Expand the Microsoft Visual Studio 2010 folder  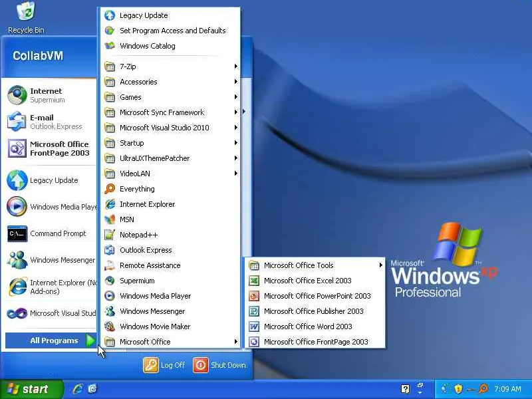[x=171, y=128]
